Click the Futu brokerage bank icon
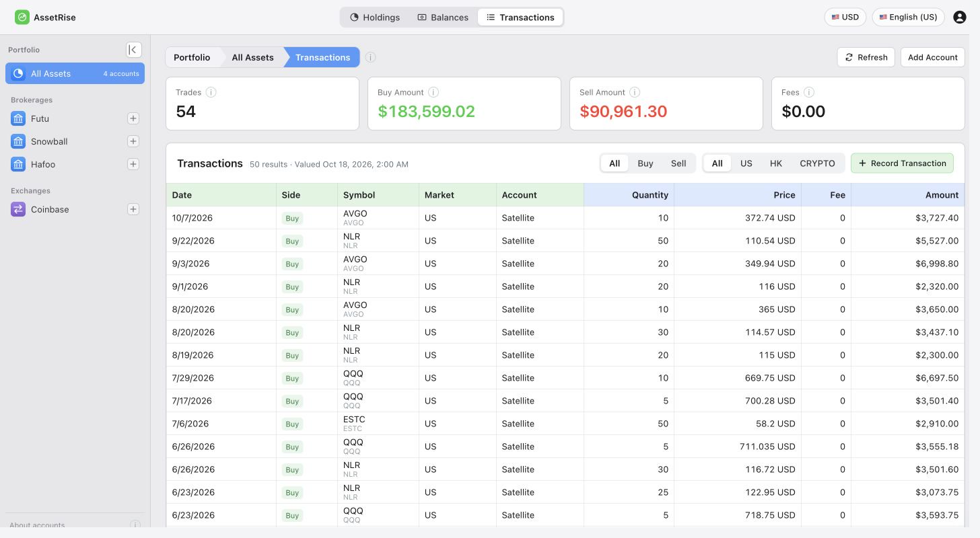The height and width of the screenshot is (538, 980). (18, 118)
